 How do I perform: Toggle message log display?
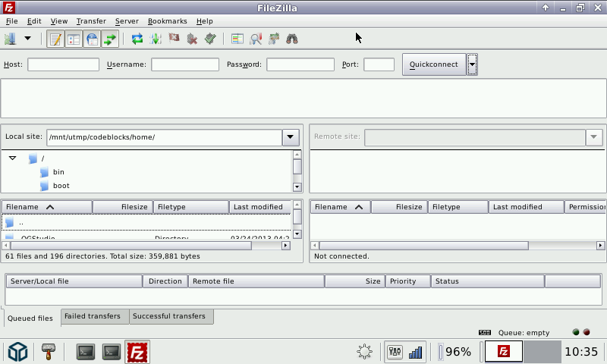[55, 39]
